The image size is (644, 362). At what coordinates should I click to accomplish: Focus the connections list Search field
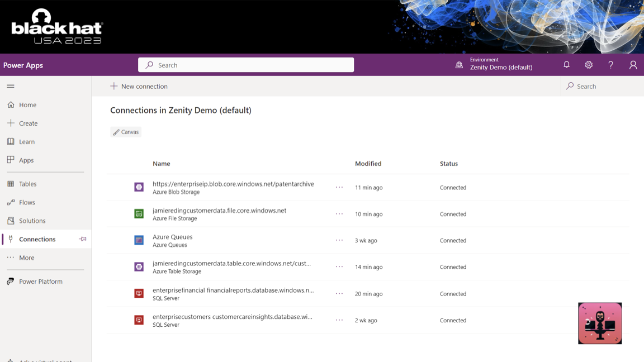pos(602,86)
